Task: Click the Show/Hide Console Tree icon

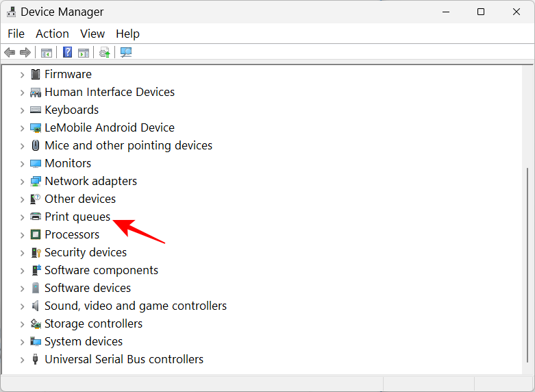Action: point(47,52)
